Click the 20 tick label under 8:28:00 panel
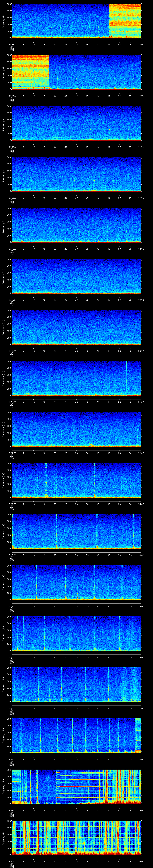 [55, 810]
